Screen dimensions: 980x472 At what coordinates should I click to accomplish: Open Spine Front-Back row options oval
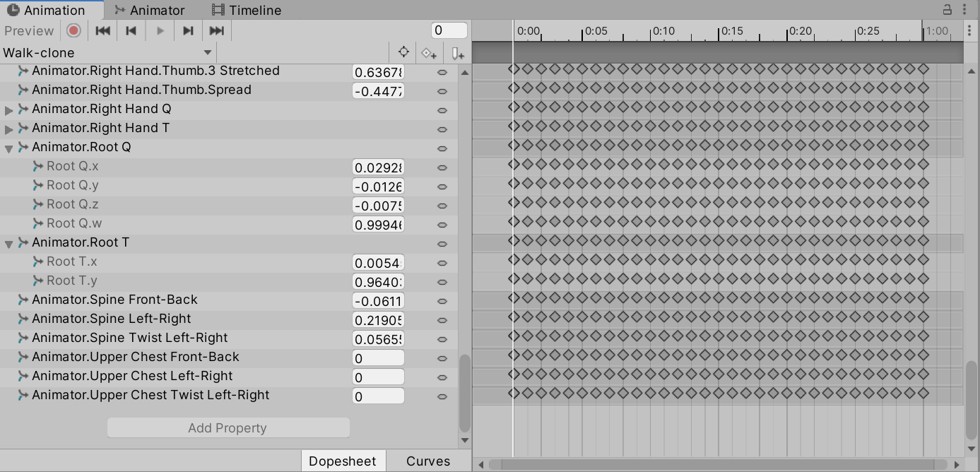(442, 301)
